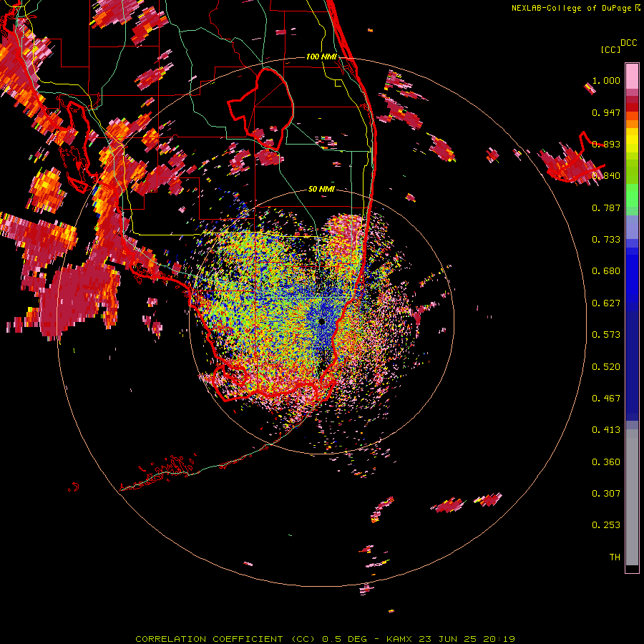644x644 pixels.
Task: Select the 0.733 scale value
Action: coord(606,240)
